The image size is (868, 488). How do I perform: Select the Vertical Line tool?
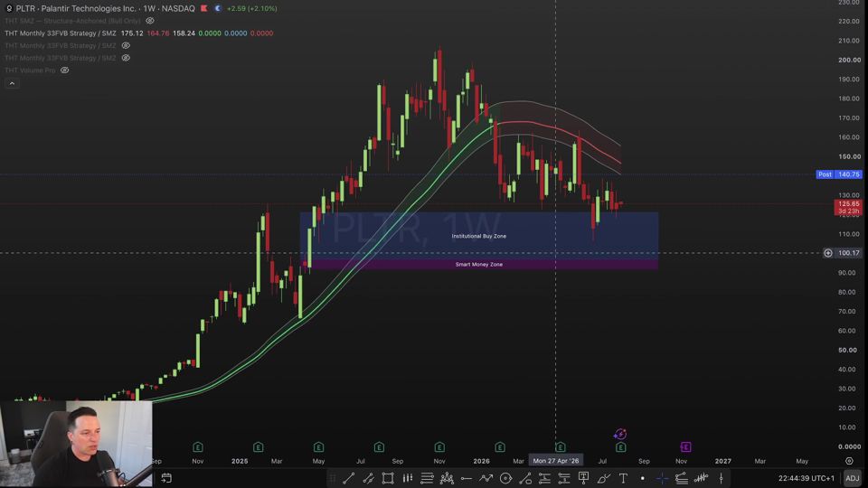coord(721,478)
